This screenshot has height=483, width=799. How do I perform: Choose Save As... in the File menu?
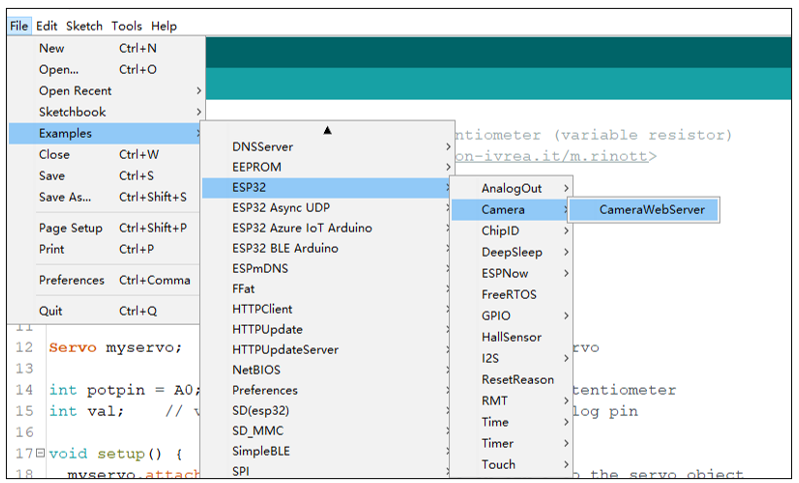(x=104, y=197)
